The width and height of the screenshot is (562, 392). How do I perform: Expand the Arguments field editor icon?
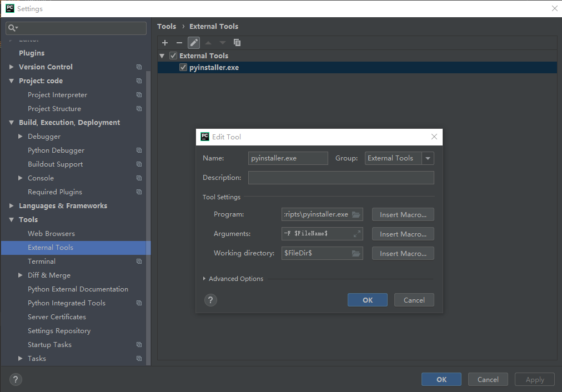357,234
